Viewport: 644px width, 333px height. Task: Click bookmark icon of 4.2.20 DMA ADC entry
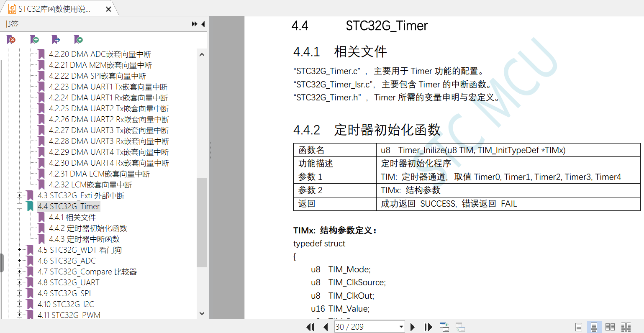pos(41,54)
